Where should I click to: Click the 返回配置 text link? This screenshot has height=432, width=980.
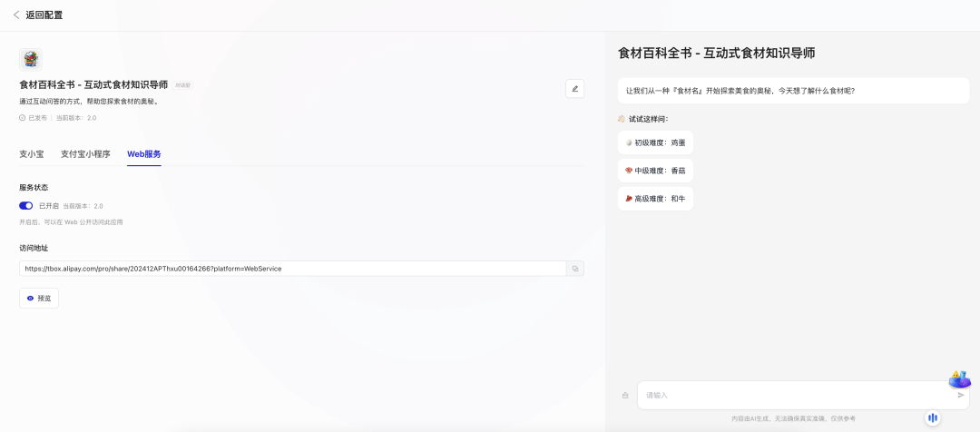click(x=44, y=15)
